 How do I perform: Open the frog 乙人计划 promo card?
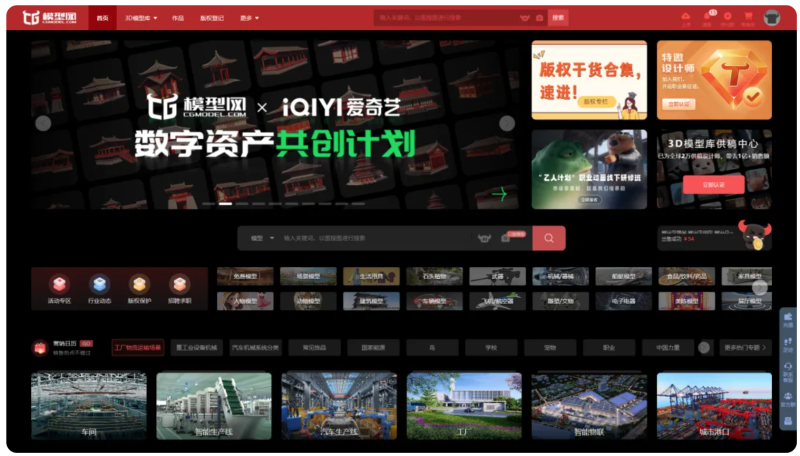point(589,169)
